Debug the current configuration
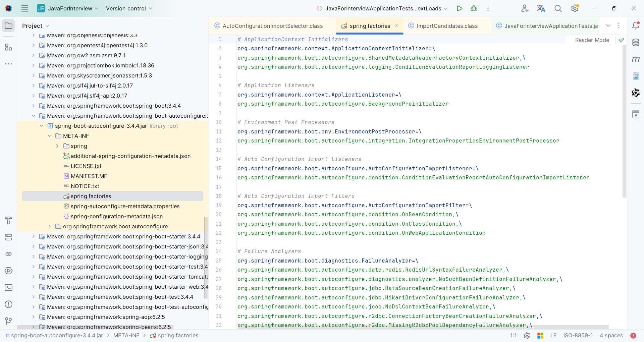644x342 pixels. coord(474,8)
